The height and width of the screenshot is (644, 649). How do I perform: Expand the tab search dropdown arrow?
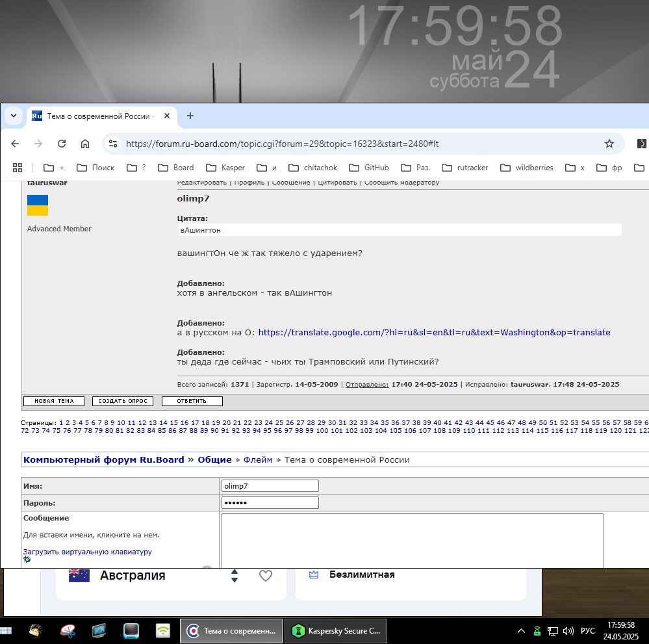coord(14,116)
